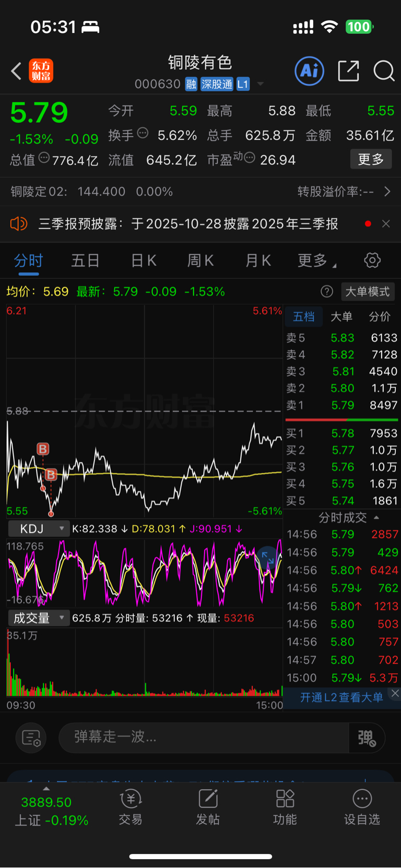Tap the 三季报预披露 announcement text
The image size is (401, 868).
click(x=188, y=224)
